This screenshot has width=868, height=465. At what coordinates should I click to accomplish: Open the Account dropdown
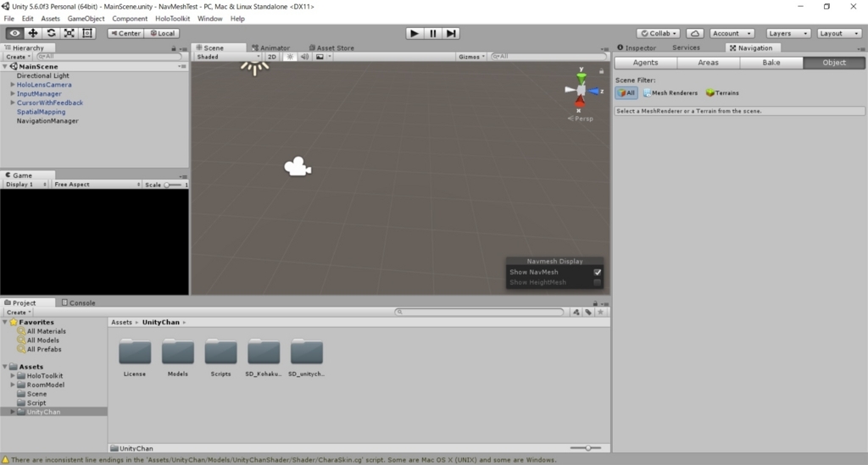tap(732, 33)
